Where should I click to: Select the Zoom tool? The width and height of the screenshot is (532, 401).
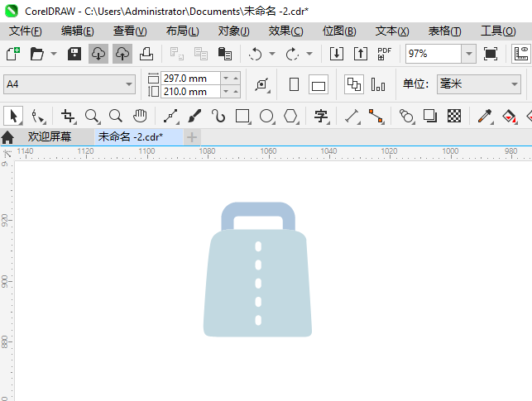click(92, 116)
